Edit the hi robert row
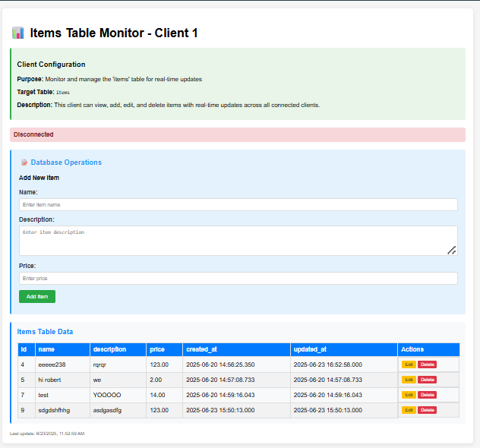 point(409,380)
